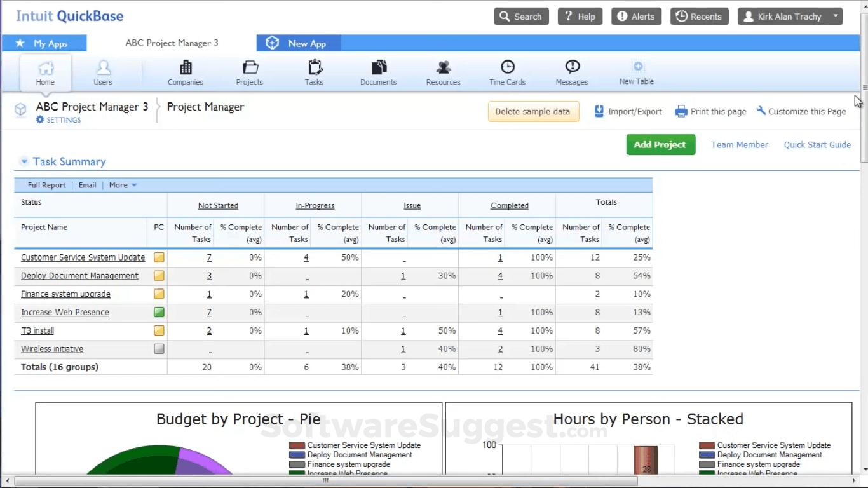Open the Documents table icon

tap(379, 67)
